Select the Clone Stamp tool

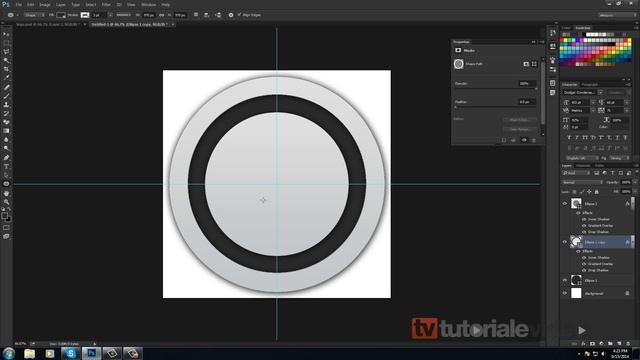(6, 104)
